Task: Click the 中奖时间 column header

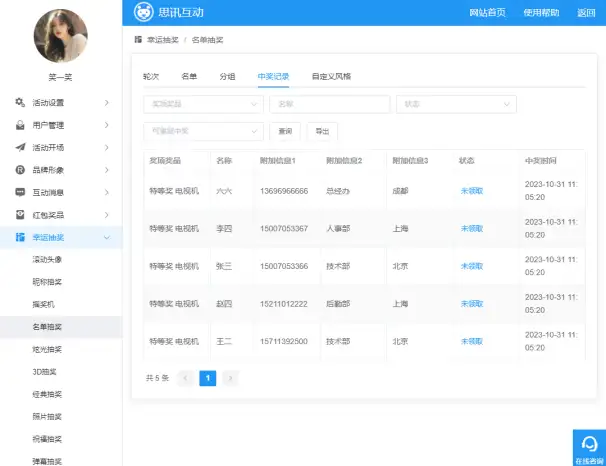Action: tap(540, 160)
